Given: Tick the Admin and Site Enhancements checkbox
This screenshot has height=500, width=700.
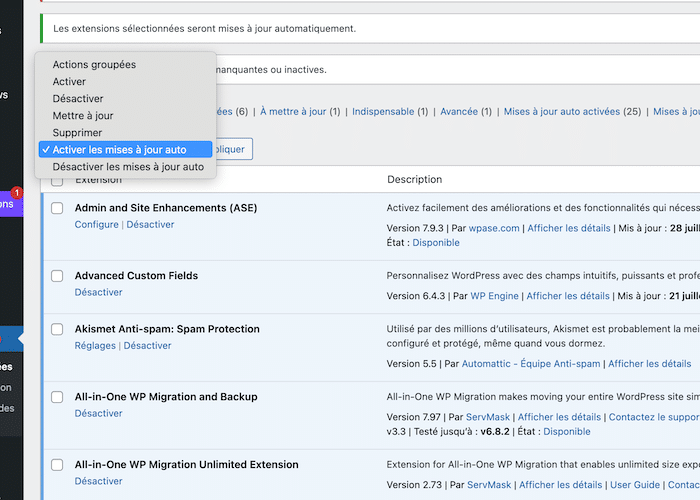Looking at the screenshot, I should [x=57, y=208].
